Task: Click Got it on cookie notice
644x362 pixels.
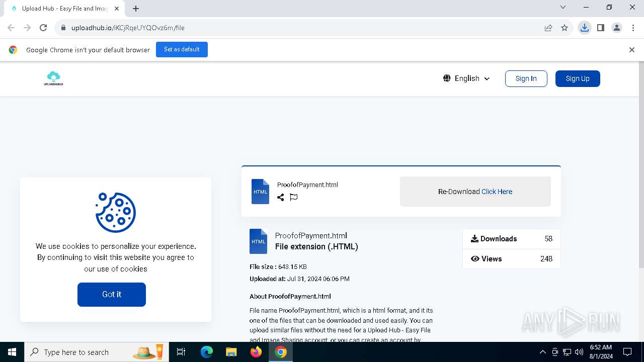Action: click(x=112, y=294)
